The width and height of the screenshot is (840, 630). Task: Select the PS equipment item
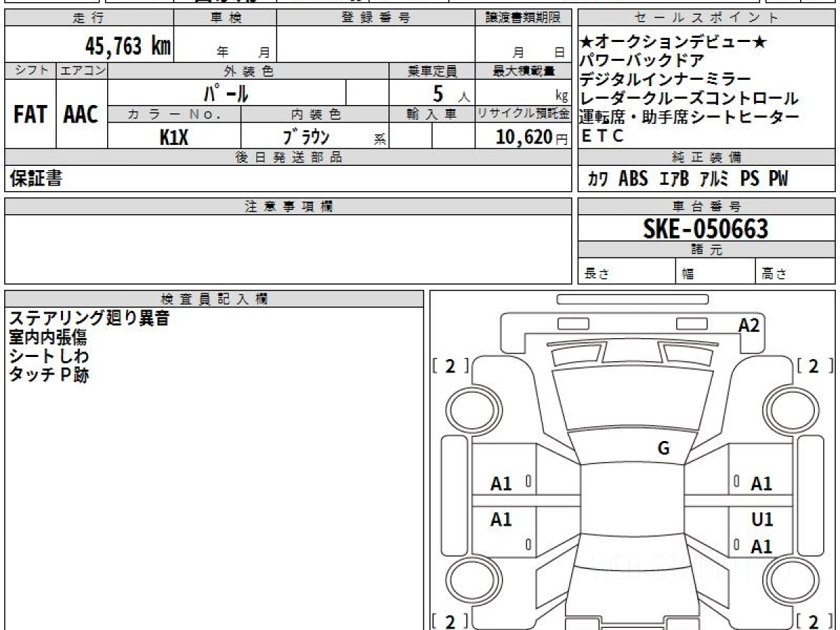(750, 179)
